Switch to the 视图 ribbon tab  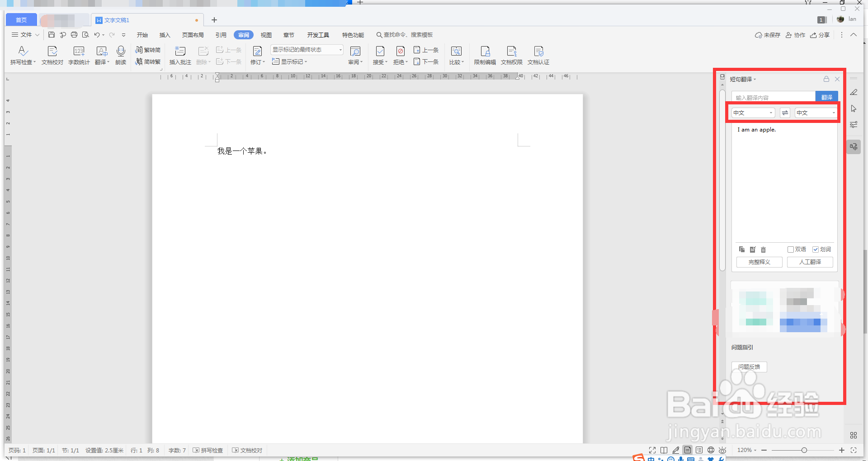coord(266,35)
